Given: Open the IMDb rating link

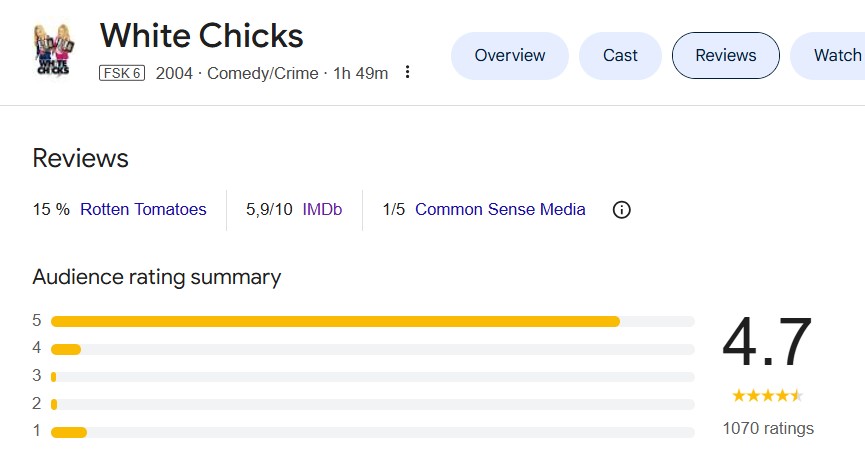Looking at the screenshot, I should pyautogui.click(x=322, y=210).
